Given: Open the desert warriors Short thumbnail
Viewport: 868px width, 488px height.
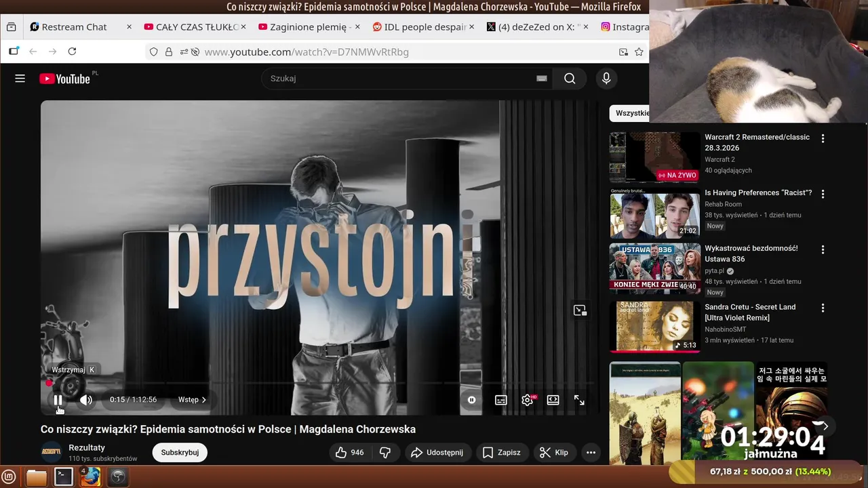Looking at the screenshot, I should point(645,413).
